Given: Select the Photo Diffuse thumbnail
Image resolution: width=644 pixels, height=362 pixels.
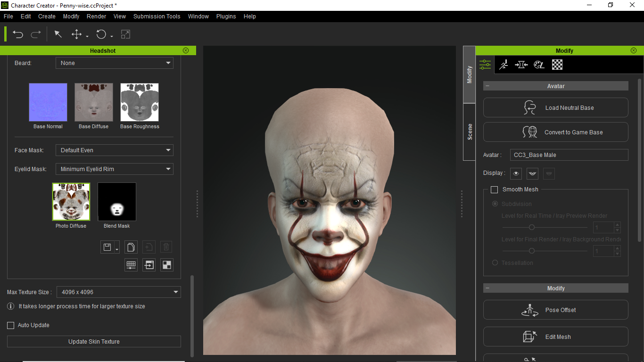Looking at the screenshot, I should click(71, 202).
